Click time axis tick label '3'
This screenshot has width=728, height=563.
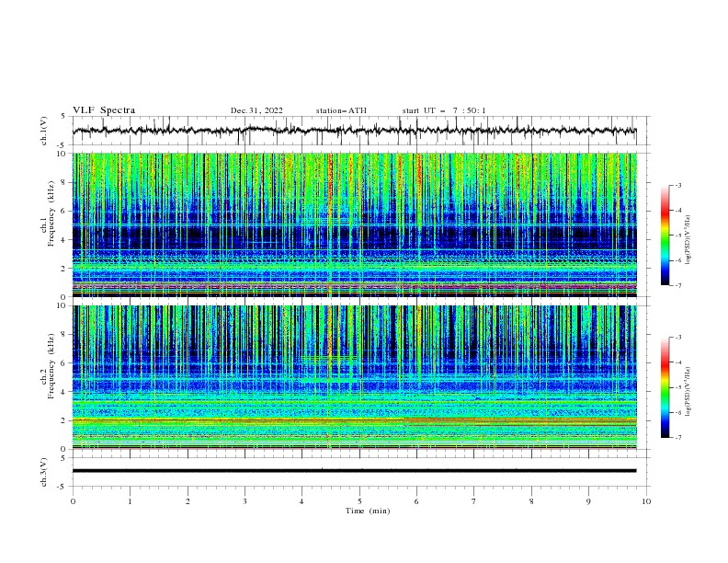[x=245, y=501]
